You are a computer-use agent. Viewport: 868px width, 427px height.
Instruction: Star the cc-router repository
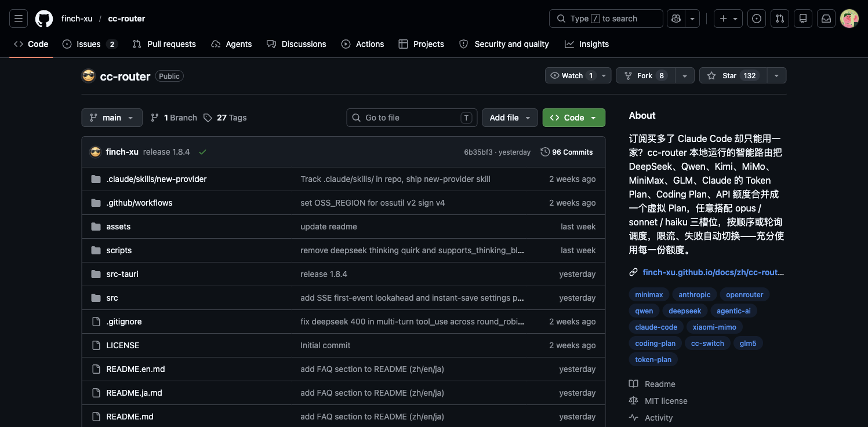point(733,76)
